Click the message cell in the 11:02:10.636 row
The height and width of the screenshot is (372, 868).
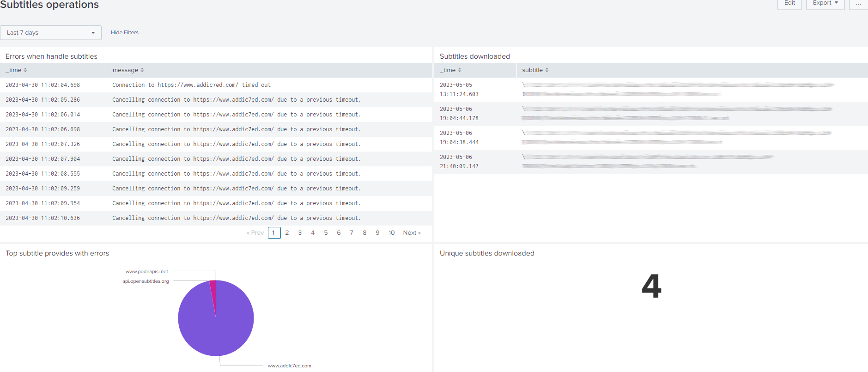pos(237,218)
